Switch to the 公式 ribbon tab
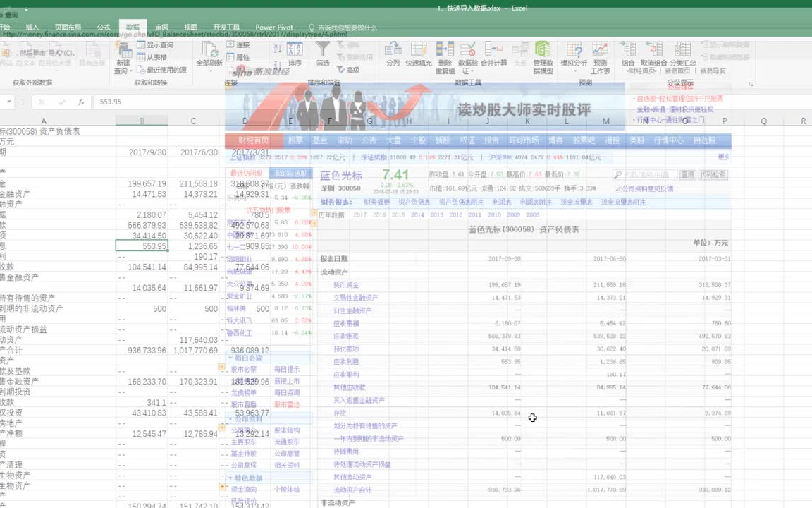Screen dimensions: 812x508 tap(103, 27)
